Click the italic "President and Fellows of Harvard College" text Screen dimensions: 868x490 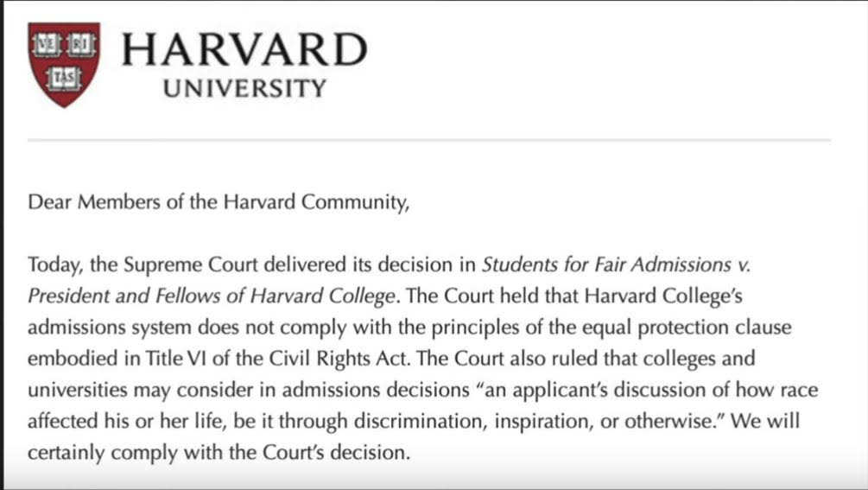(212, 296)
